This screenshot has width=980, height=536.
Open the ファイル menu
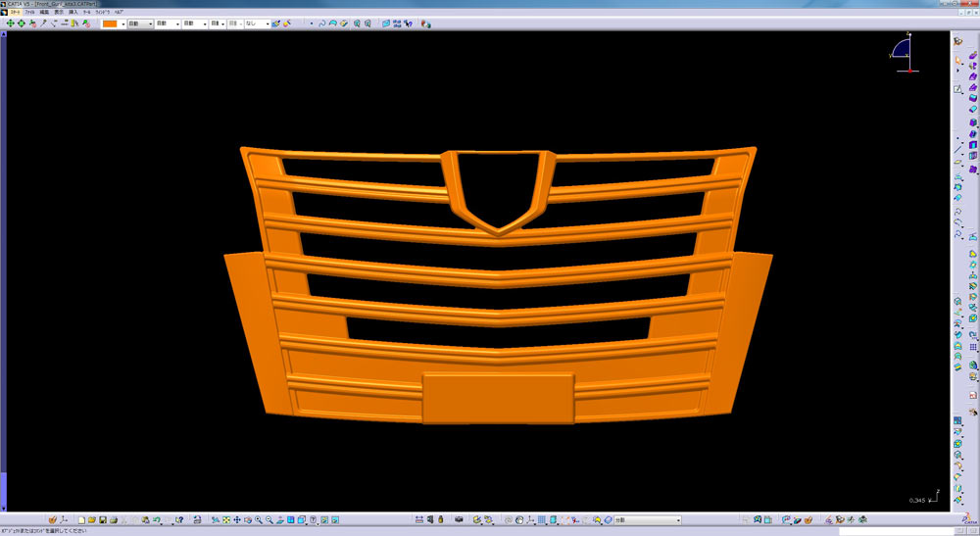(x=29, y=12)
